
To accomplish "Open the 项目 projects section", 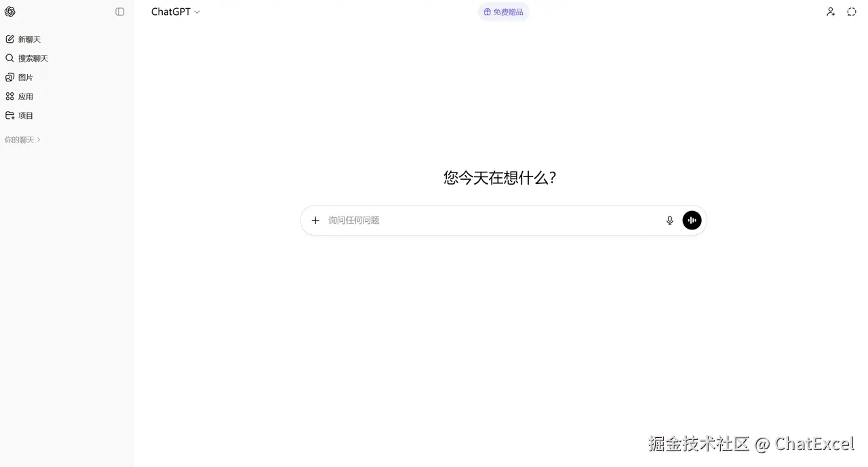I will 19,115.
